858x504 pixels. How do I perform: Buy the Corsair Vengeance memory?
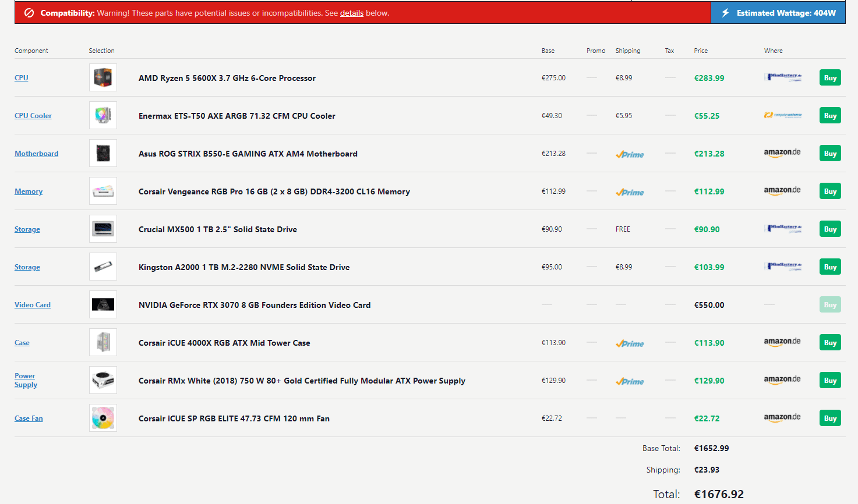tap(830, 191)
